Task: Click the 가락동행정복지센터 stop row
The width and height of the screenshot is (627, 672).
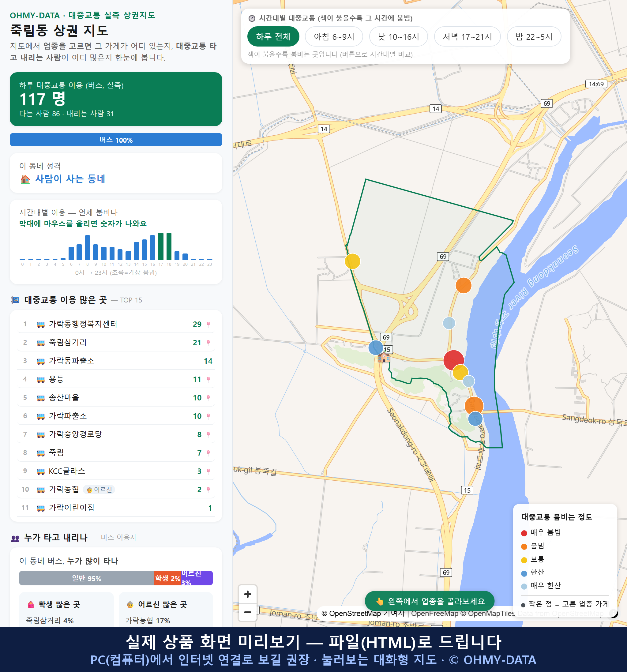Action: 116,324
